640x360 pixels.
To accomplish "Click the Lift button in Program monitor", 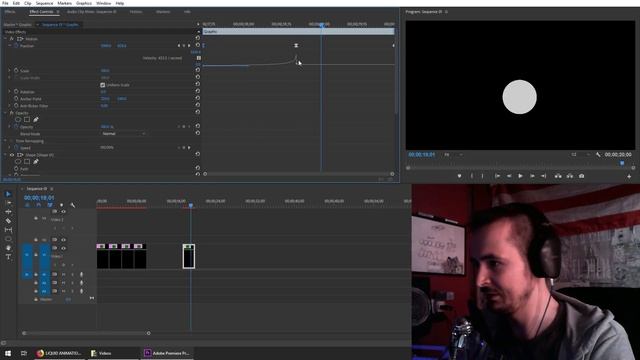I will tap(558, 176).
